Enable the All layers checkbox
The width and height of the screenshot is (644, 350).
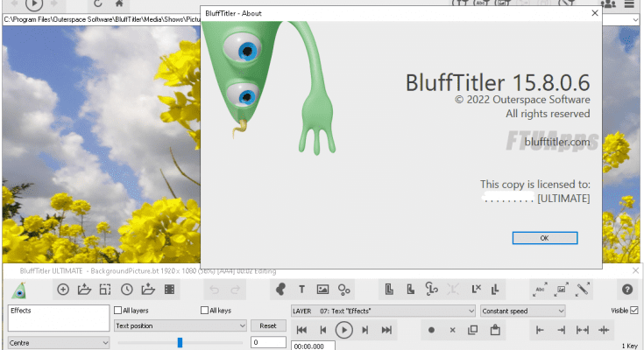point(118,311)
